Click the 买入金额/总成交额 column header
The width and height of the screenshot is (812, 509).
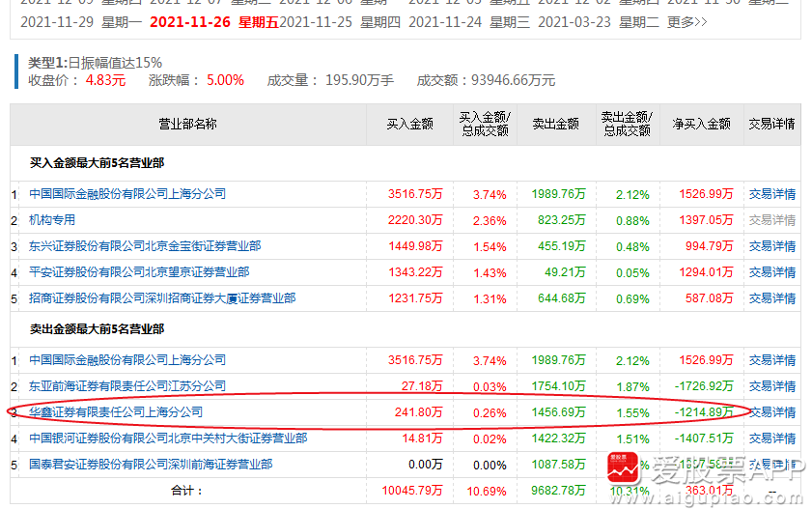[485, 124]
